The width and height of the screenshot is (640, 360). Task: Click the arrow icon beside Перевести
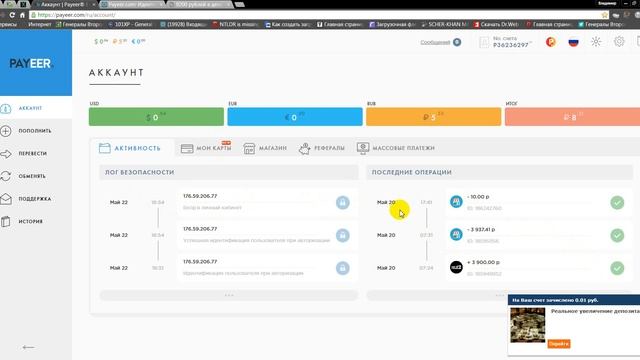[x=6, y=154]
